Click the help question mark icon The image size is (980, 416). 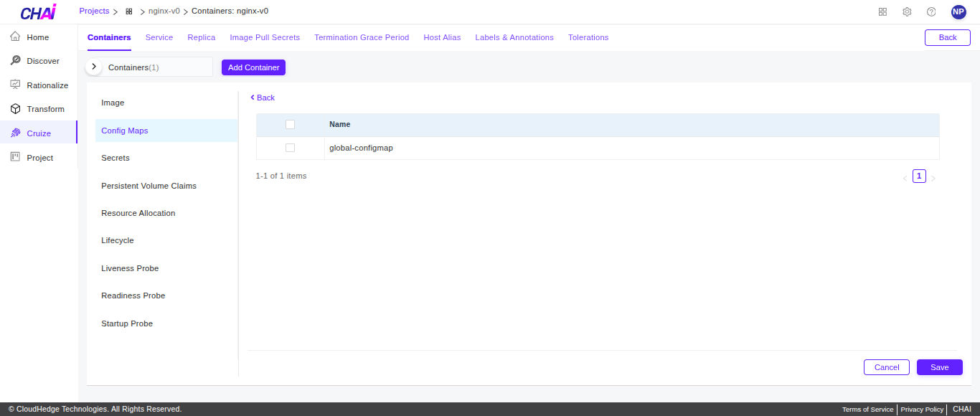pos(931,11)
